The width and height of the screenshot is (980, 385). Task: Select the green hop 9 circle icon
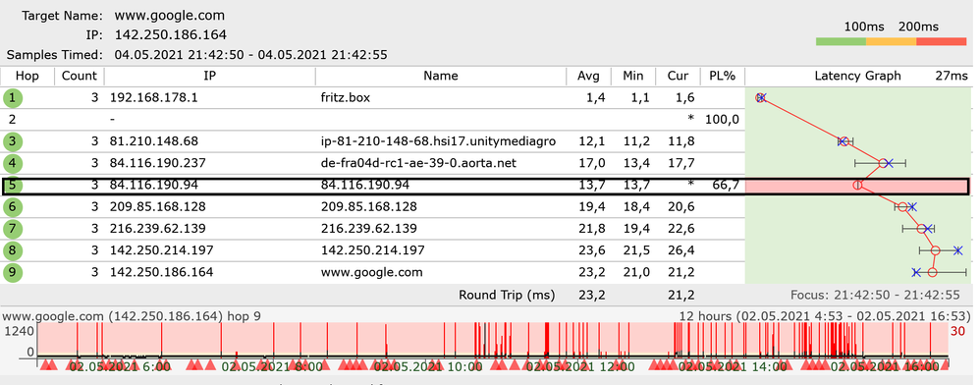click(x=12, y=272)
